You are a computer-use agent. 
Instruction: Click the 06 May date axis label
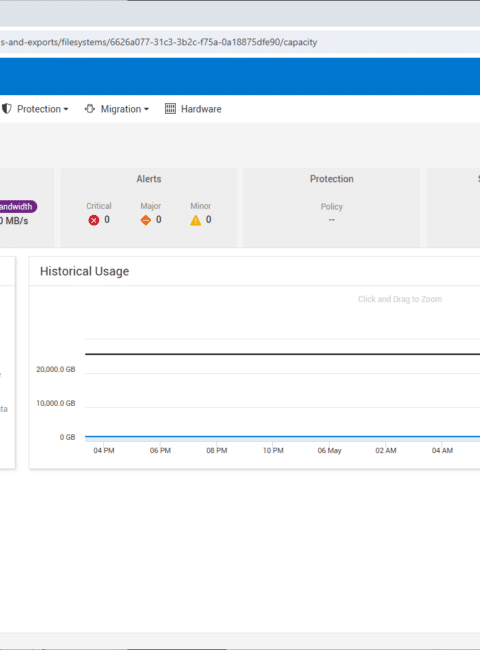pos(330,450)
